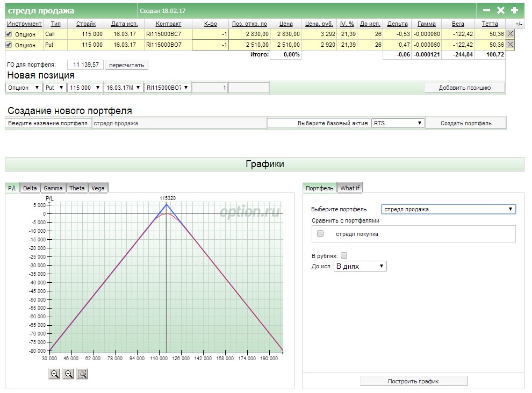
Task: Collapse portfolio with the minus icon
Action: (x=486, y=10)
